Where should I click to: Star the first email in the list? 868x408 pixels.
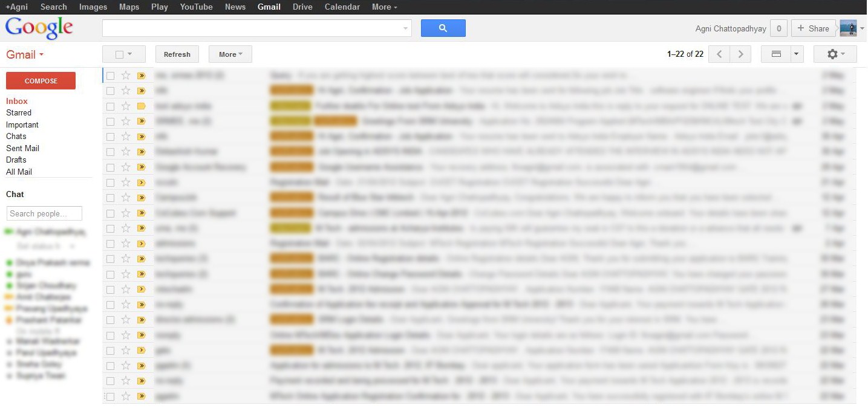tap(126, 75)
